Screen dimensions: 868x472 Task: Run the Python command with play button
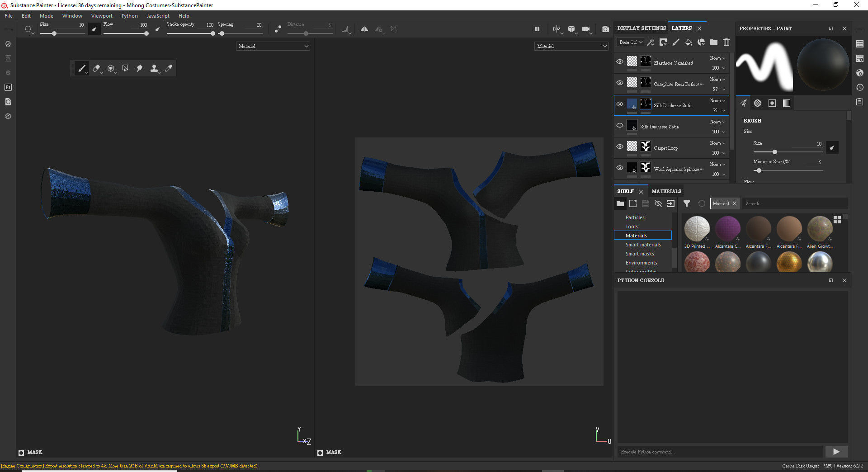click(x=836, y=452)
